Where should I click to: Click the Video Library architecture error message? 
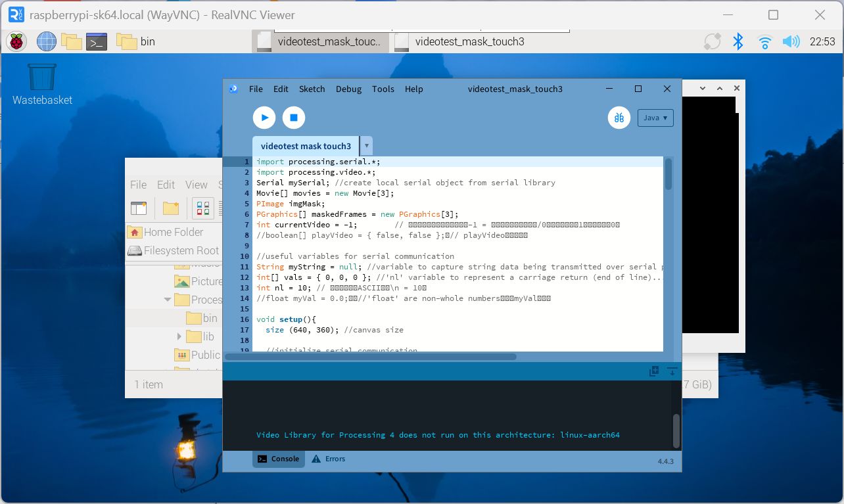pyautogui.click(x=438, y=435)
